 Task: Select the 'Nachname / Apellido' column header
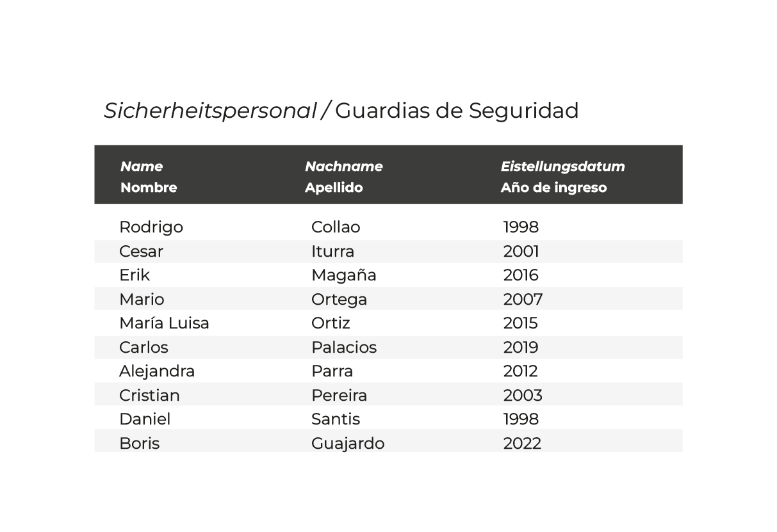tap(343, 177)
